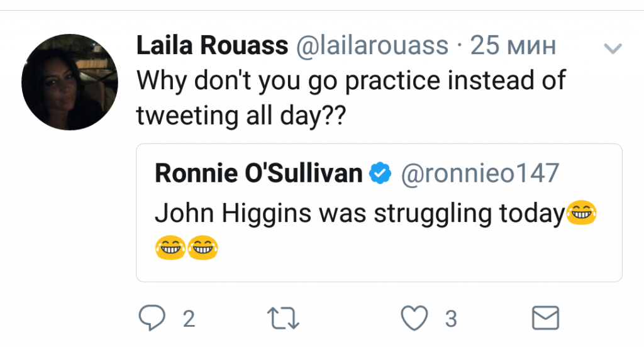Screen dimensions: 644x347
Task: Open the tweet via "25 мин" timestamp
Action: (513, 46)
